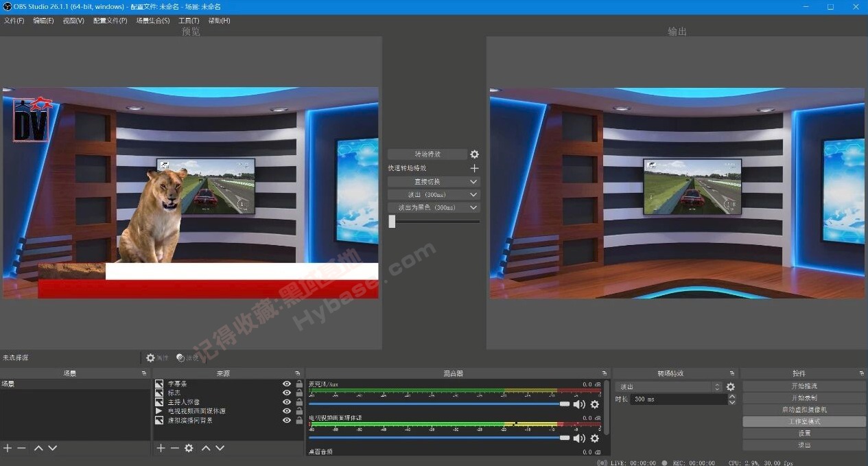Screen dimensions: 868x466
Task: Open the 工具(T) menu
Action: pos(187,20)
